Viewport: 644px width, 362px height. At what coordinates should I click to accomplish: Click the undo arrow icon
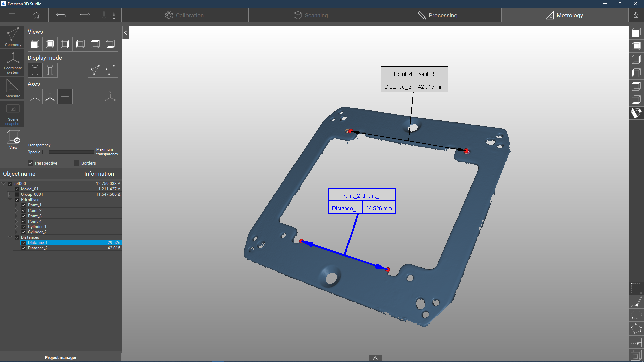[60, 15]
